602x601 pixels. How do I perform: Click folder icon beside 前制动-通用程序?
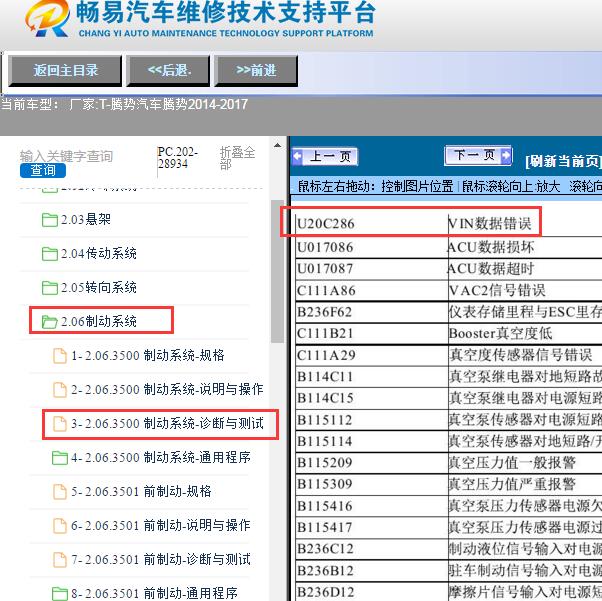click(60, 593)
